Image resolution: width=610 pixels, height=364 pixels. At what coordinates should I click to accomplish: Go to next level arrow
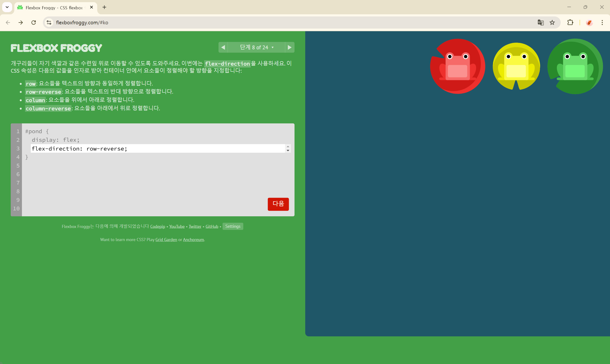[x=290, y=47]
